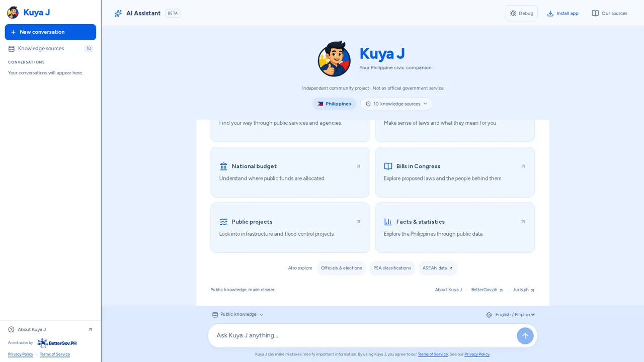Click the 10 count badge for Knowledge sources
The width and height of the screenshot is (644, 362).
pyautogui.click(x=89, y=49)
